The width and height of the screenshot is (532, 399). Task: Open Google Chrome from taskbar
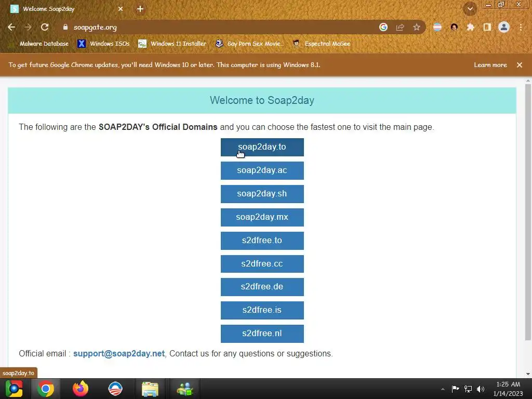click(x=46, y=389)
